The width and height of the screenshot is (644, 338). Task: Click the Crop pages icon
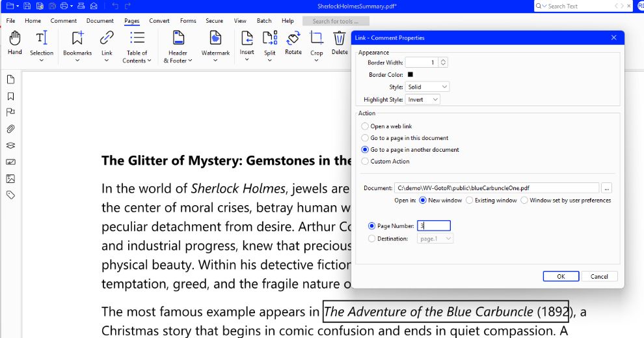(316, 38)
